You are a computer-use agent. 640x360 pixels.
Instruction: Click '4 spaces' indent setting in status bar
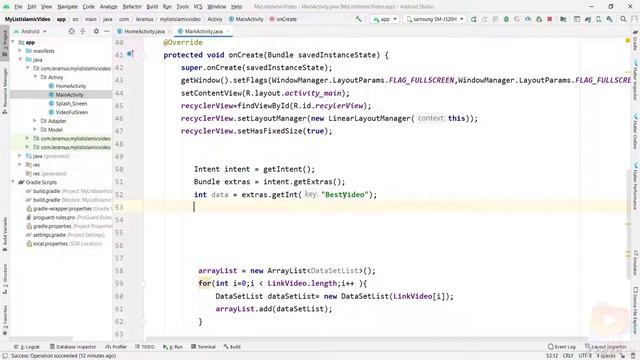pos(606,356)
